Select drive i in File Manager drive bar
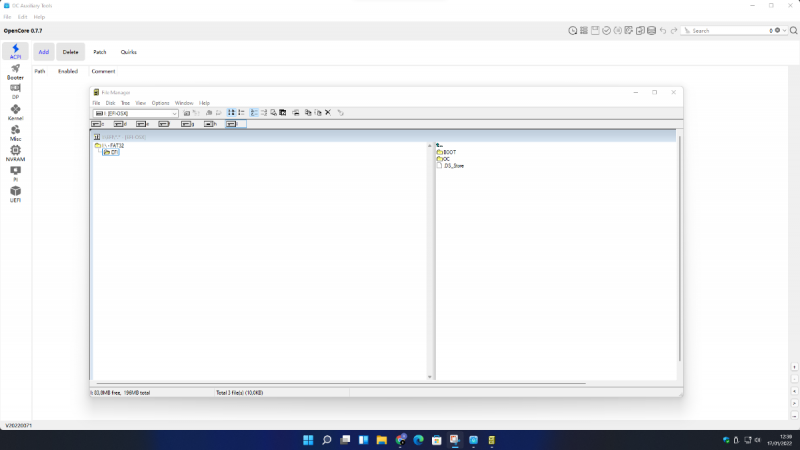Screen dimensions: 800x450 tap(236, 124)
